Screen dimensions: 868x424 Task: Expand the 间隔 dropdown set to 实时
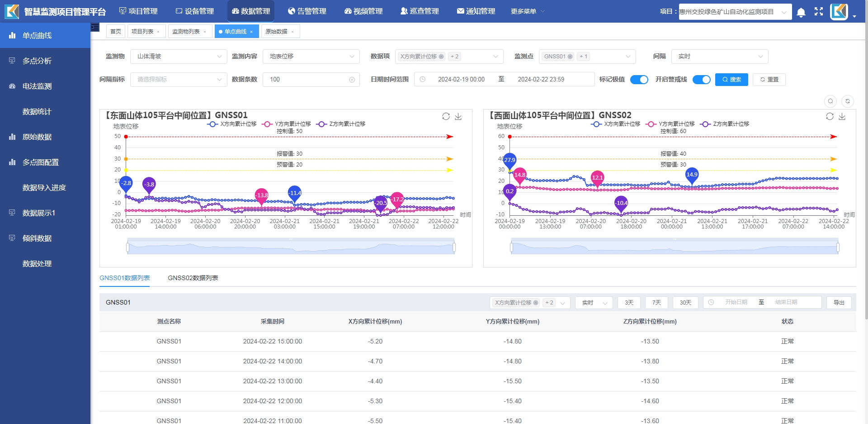(719, 57)
